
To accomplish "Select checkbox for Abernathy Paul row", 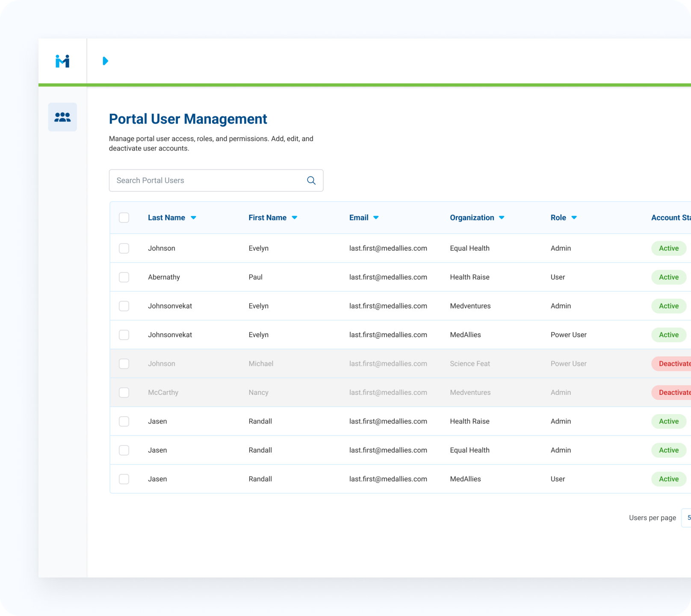I will 124,277.
